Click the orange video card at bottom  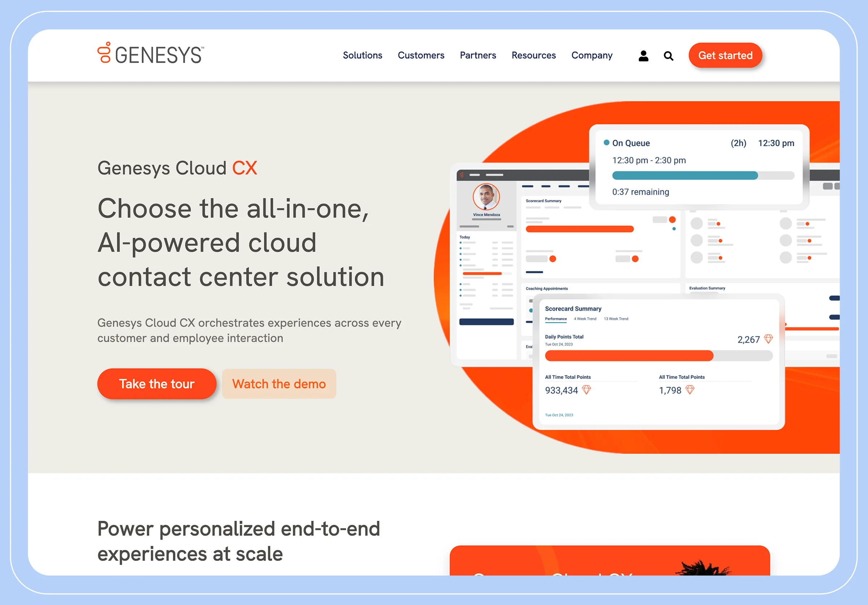coord(609,561)
